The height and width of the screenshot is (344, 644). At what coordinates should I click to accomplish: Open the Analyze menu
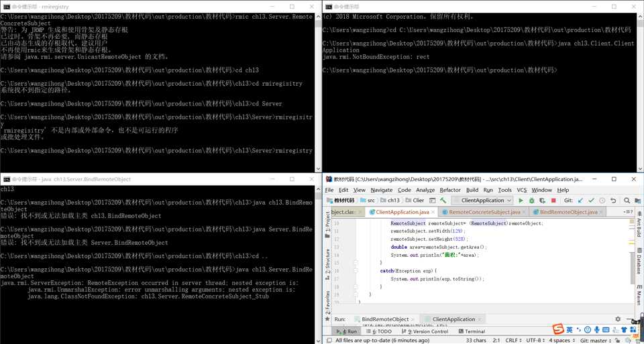coord(425,190)
